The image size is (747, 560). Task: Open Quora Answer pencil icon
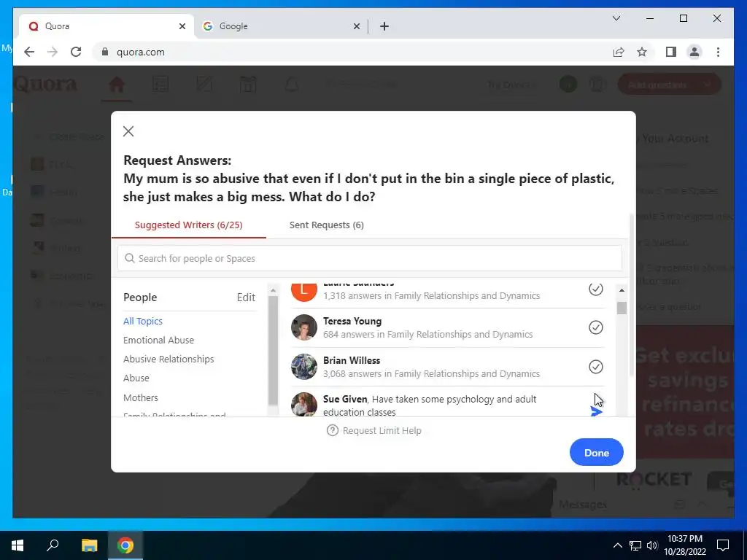click(204, 85)
